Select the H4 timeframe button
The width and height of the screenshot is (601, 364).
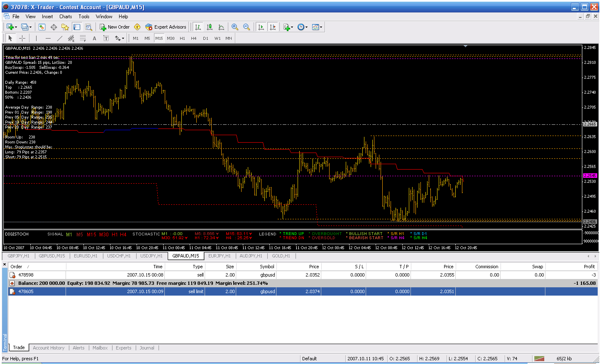pos(194,38)
